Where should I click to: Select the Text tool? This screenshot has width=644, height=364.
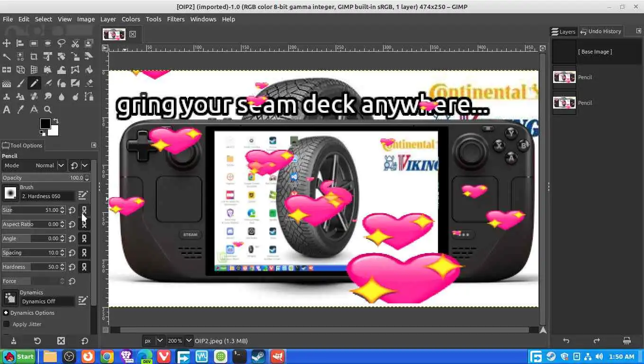coord(7,110)
